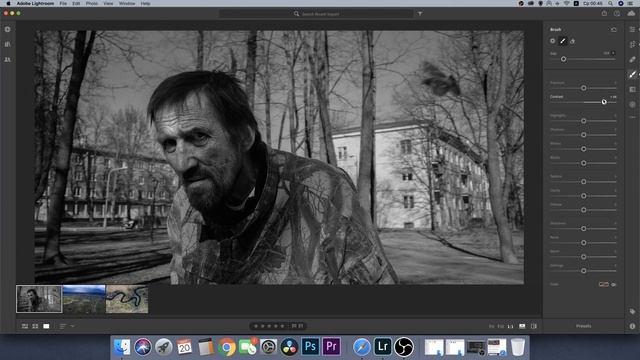Open the brush Color swatch
The height and width of the screenshot is (360, 640).
pos(603,284)
